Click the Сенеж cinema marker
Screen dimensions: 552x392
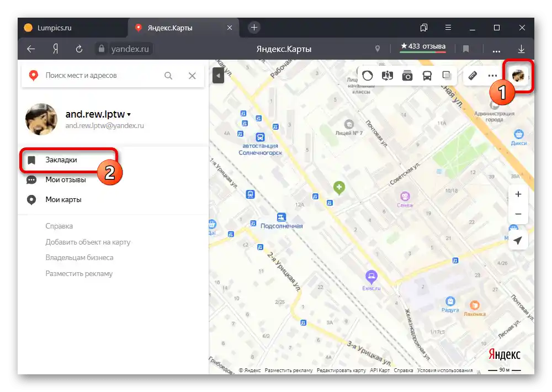coord(405,196)
